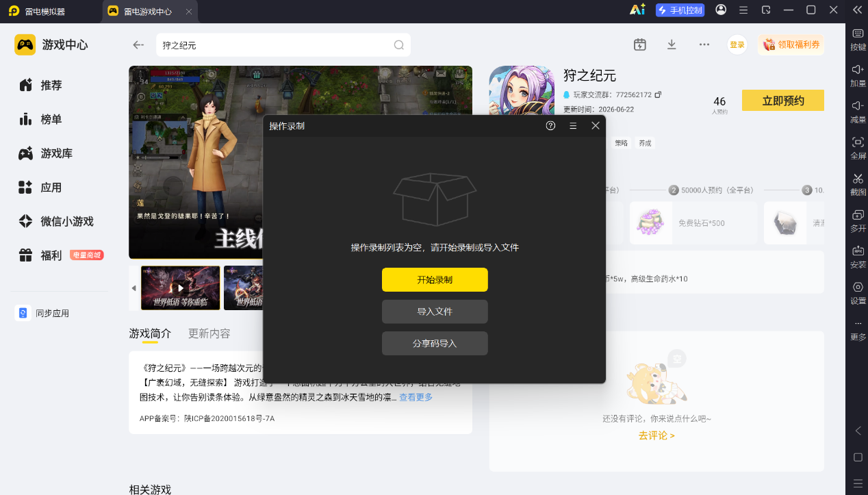Click the 开始录制 start recording button

click(435, 280)
